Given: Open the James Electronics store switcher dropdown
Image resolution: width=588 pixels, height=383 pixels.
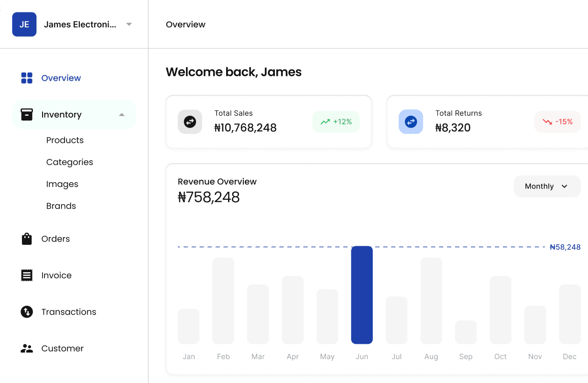Looking at the screenshot, I should (x=129, y=24).
